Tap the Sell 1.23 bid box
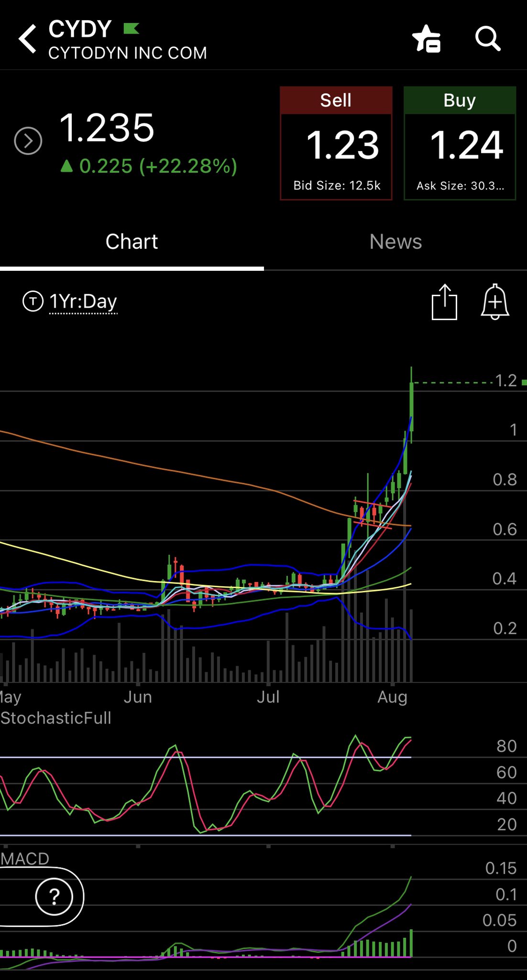The height and width of the screenshot is (980, 527). coord(336,143)
